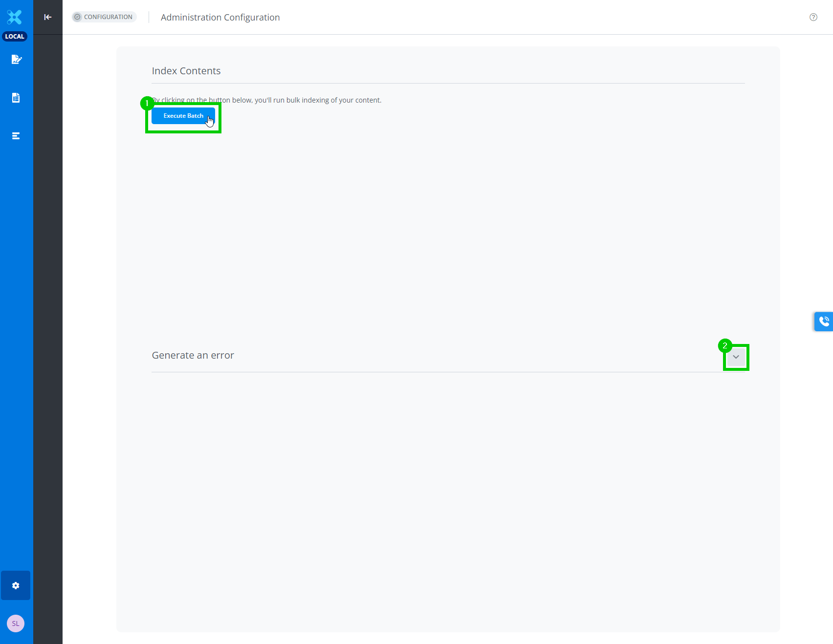Open the document list icon in sidebar
833x644 pixels.
coord(16,98)
